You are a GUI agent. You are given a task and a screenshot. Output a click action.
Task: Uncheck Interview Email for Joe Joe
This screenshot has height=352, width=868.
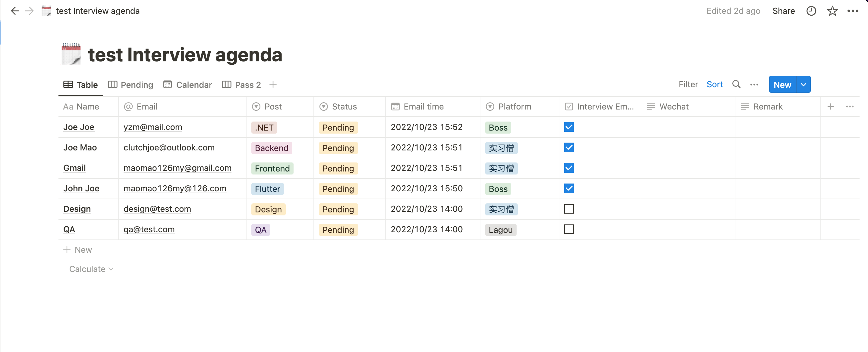coord(569,127)
